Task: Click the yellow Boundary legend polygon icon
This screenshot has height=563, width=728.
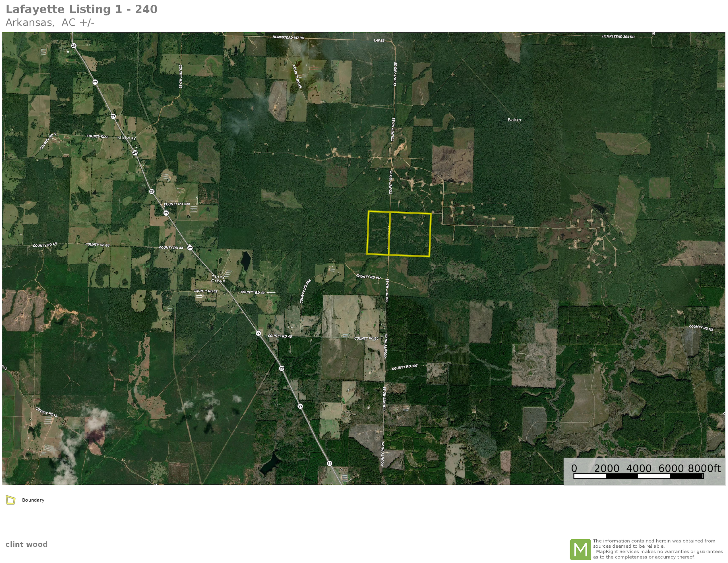Action: pyautogui.click(x=11, y=500)
